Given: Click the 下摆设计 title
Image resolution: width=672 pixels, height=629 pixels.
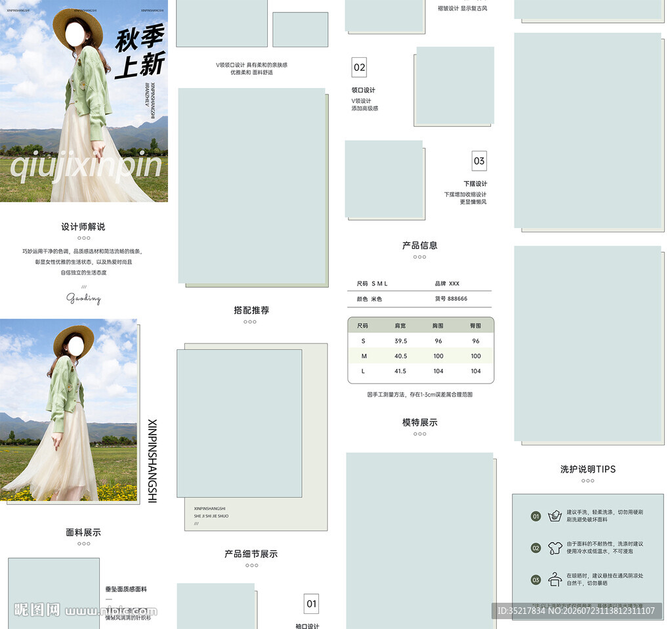Looking at the screenshot, I should pos(475,183).
